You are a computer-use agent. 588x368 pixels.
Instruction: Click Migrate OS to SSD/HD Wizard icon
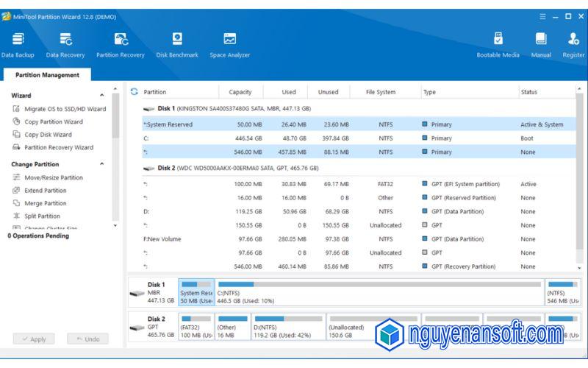coord(16,108)
